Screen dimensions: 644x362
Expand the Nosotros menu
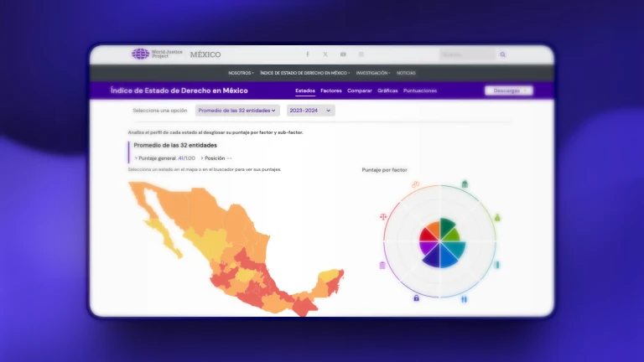click(x=241, y=73)
